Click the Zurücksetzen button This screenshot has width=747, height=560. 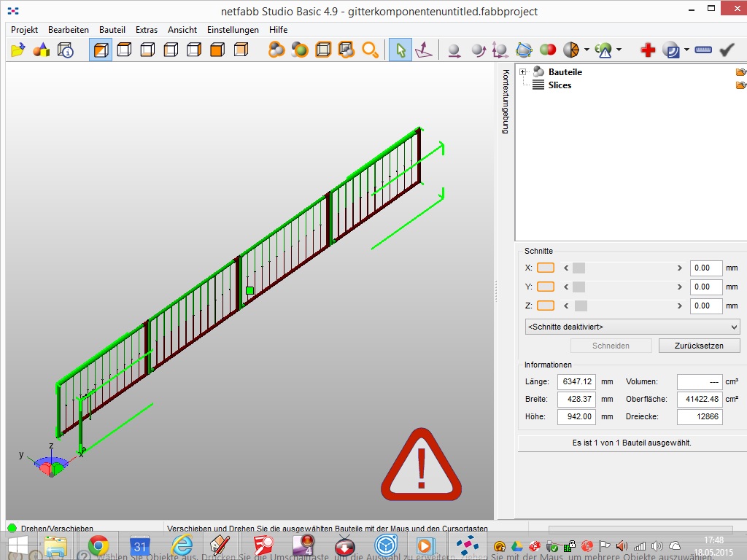pos(699,346)
